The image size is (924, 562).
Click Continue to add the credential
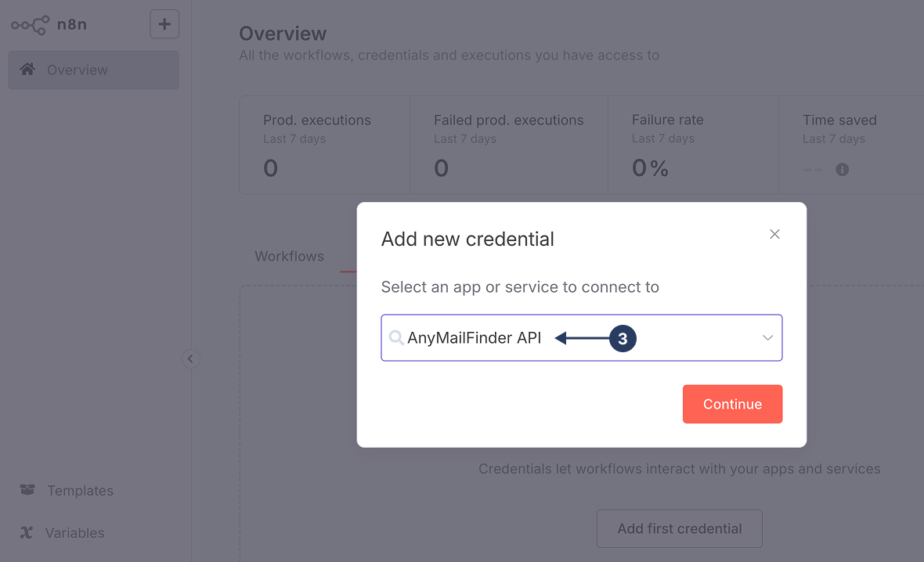732,404
